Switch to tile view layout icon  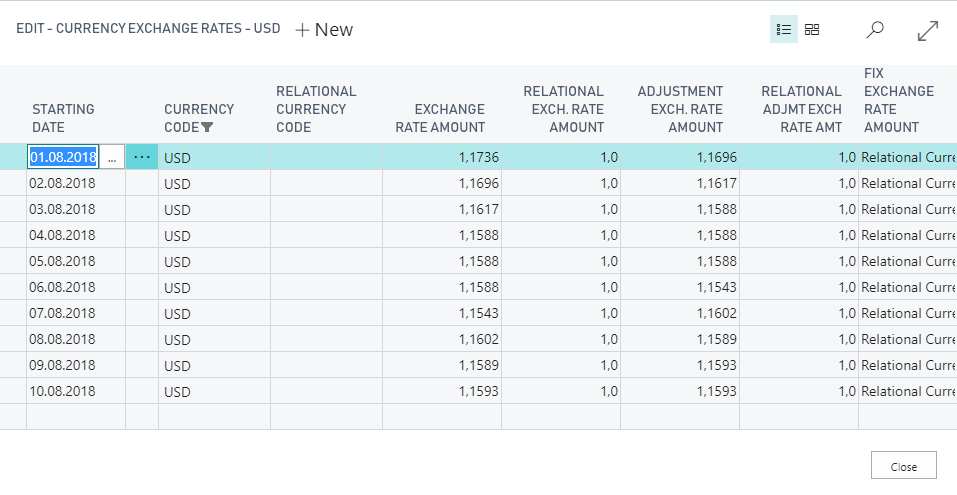812,29
